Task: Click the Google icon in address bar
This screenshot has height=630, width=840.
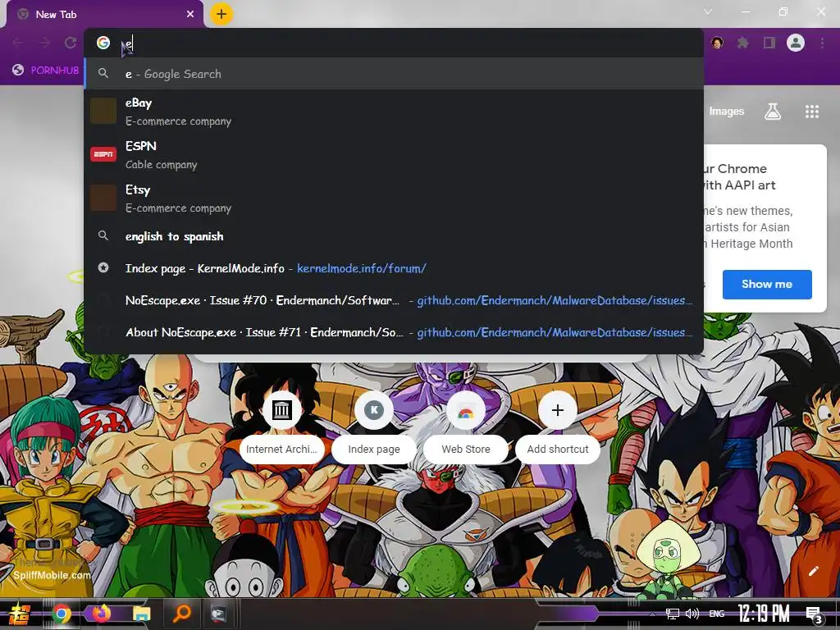Action: click(103, 43)
